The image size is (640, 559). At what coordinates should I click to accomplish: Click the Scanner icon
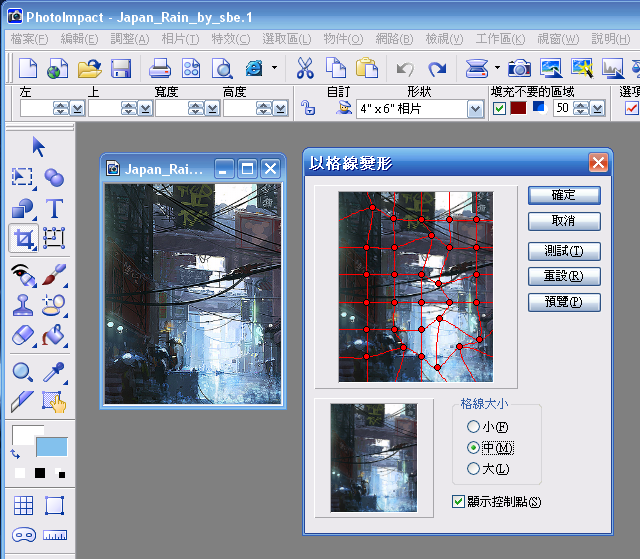click(x=477, y=68)
